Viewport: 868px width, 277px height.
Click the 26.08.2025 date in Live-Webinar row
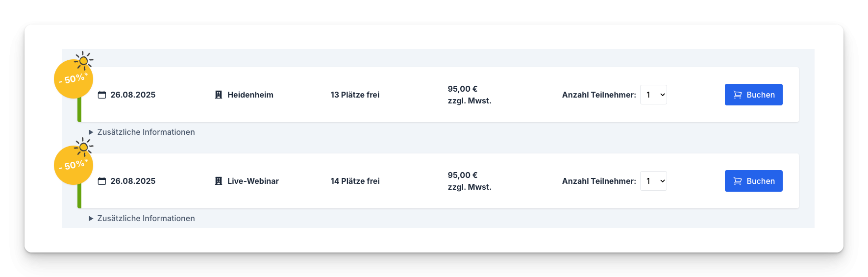(133, 181)
